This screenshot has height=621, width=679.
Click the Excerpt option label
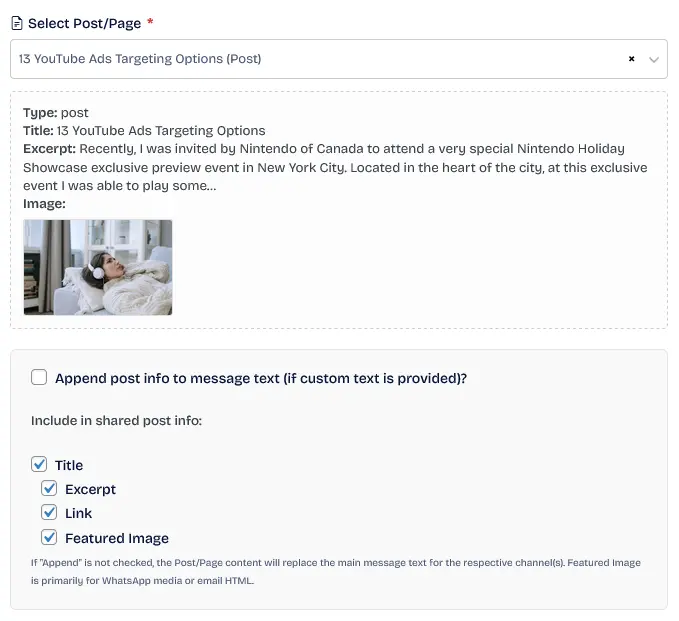pyautogui.click(x=91, y=489)
